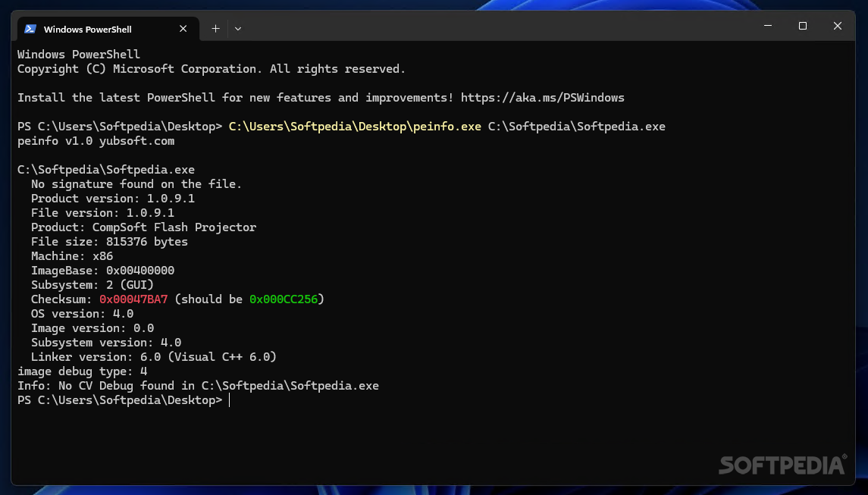Click the 'OS version: 4.0' line
The height and width of the screenshot is (495, 868).
82,314
